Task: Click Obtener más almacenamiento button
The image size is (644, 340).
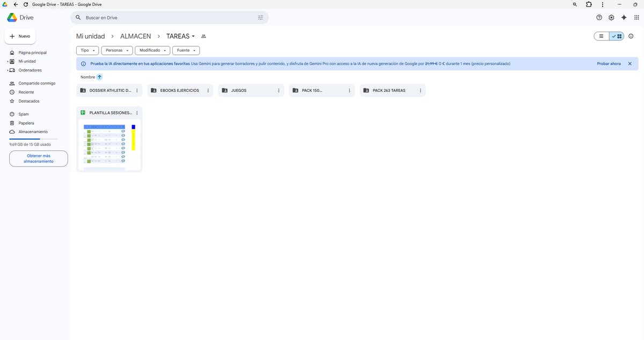Action: tap(39, 158)
